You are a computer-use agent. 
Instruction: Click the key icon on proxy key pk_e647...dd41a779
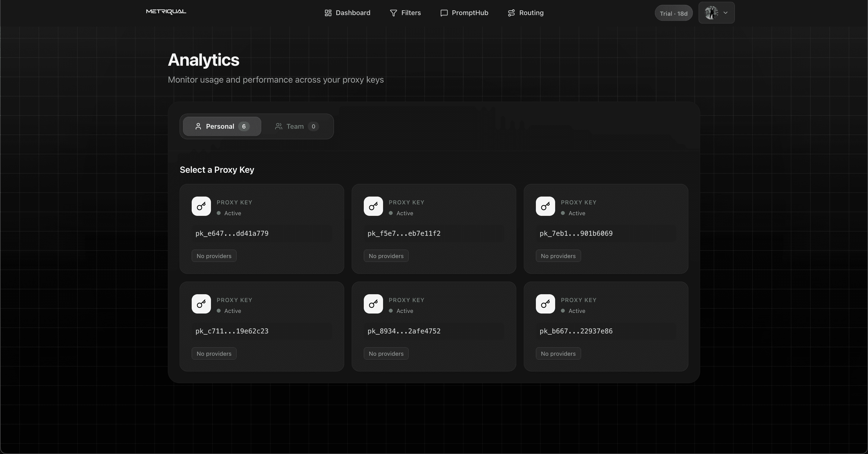click(x=201, y=206)
